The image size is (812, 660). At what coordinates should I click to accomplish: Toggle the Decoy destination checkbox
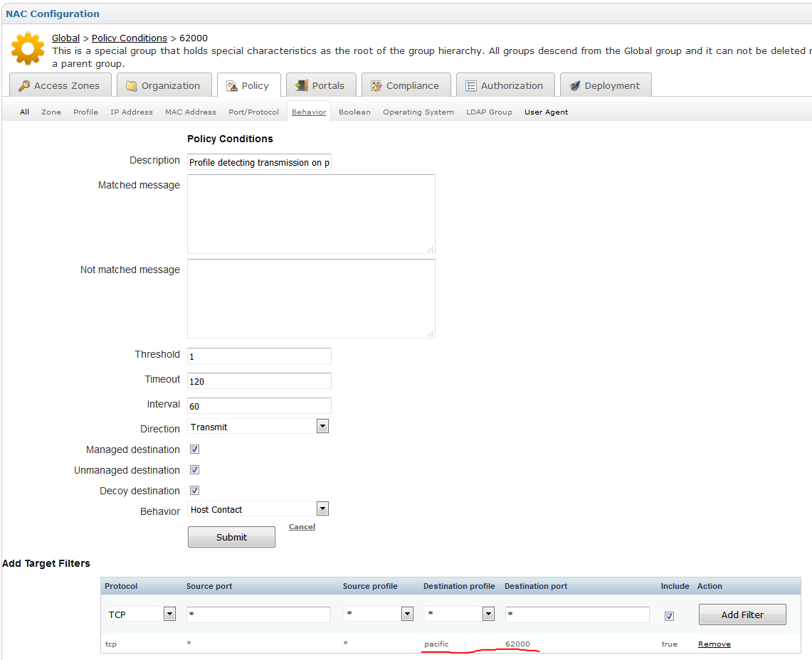pos(194,491)
